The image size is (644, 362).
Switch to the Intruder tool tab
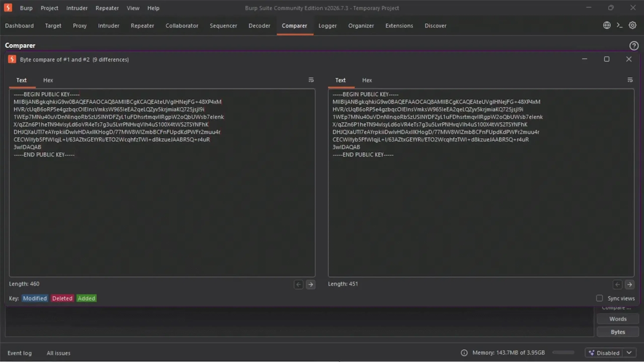pos(109,26)
